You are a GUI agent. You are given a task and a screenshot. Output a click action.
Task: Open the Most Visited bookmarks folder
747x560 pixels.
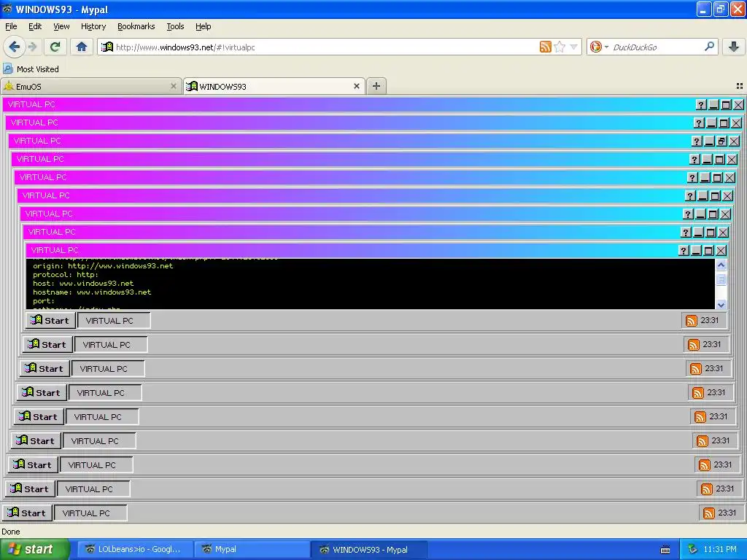tap(31, 69)
